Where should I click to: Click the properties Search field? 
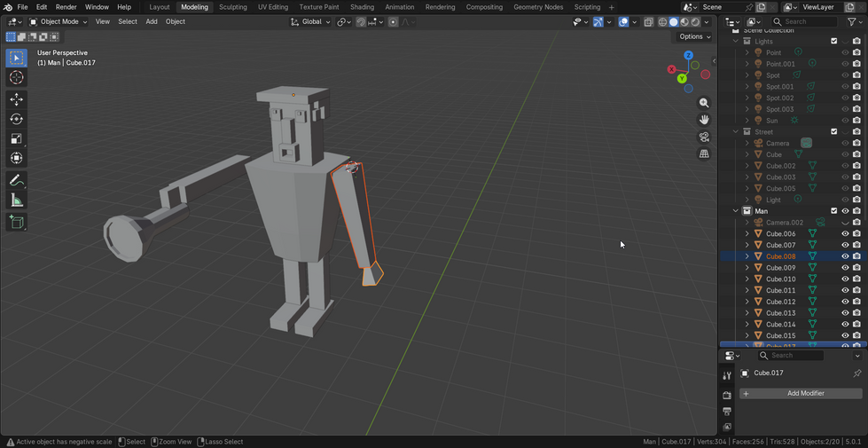[x=791, y=356]
